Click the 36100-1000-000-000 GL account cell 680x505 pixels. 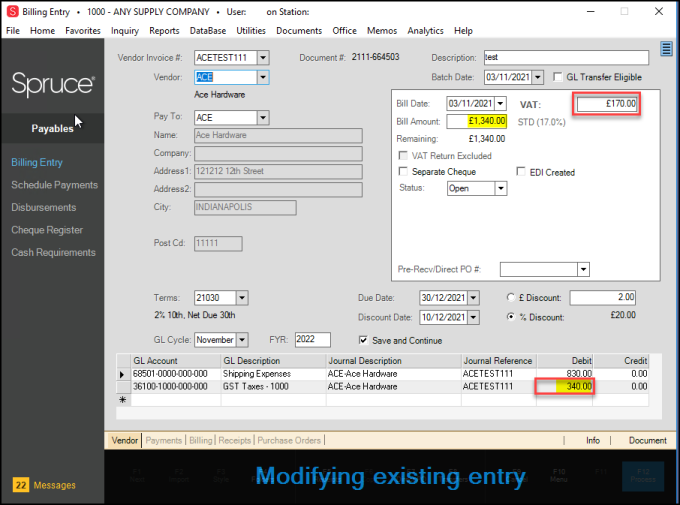tap(176, 386)
